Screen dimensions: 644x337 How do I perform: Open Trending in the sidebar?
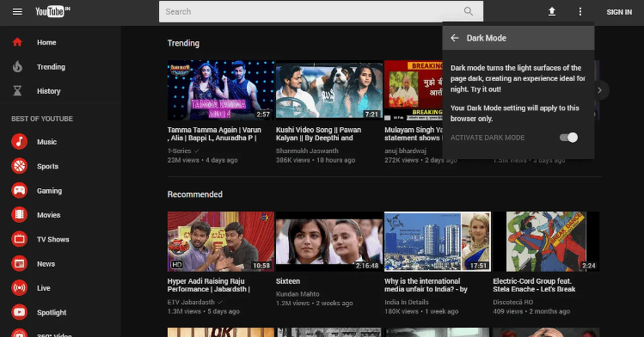(x=50, y=67)
